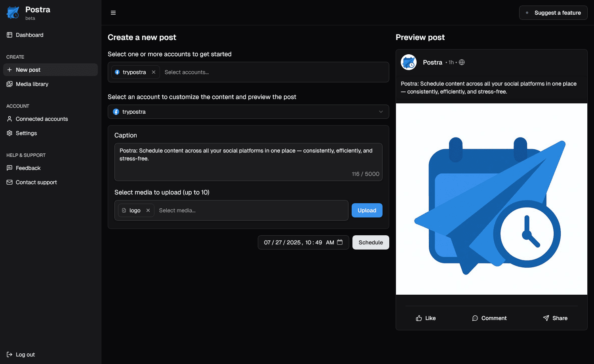Click the globe visibility icon in preview

pyautogui.click(x=462, y=62)
